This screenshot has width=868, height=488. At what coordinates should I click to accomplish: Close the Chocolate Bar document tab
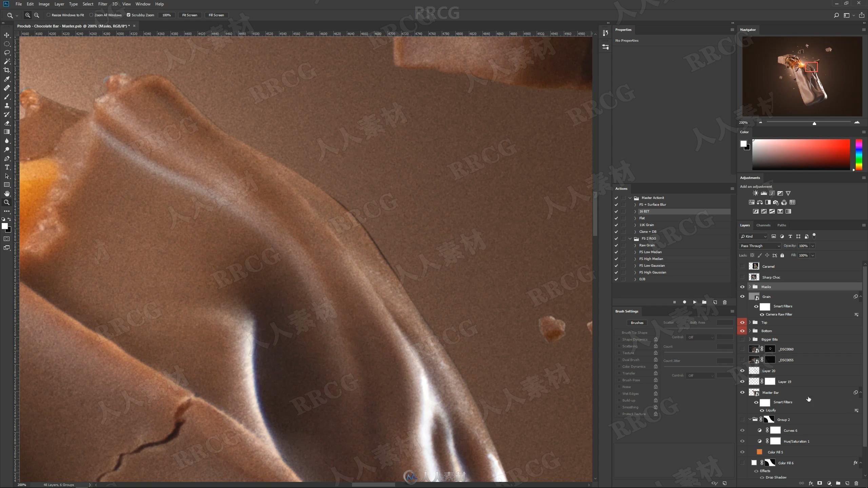(x=134, y=26)
